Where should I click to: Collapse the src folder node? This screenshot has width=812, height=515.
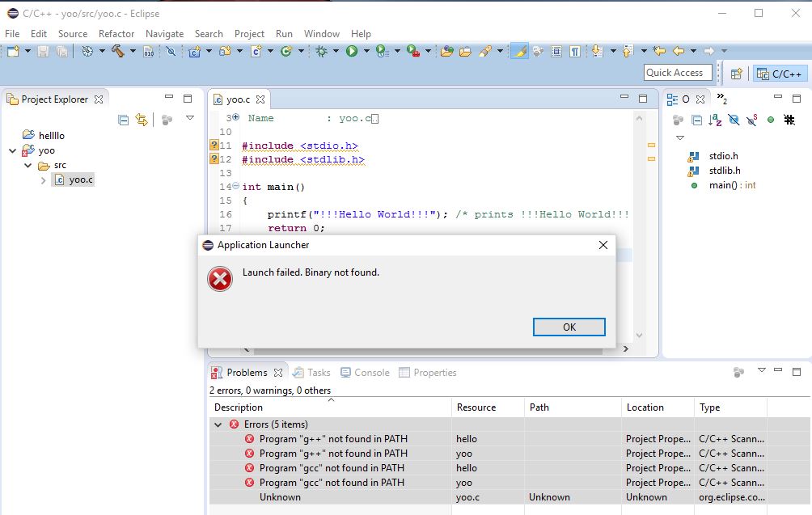(28, 166)
